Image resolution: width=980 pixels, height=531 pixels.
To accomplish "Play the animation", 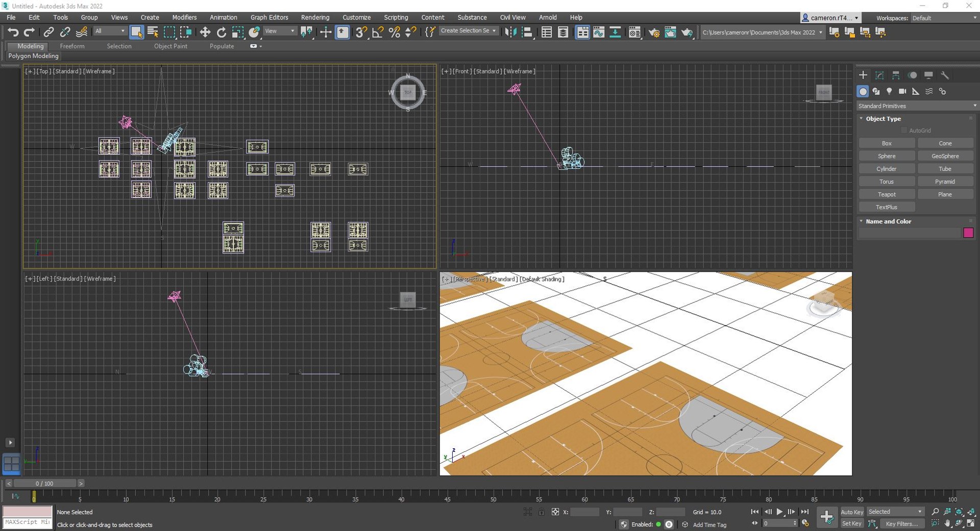I will pyautogui.click(x=779, y=512).
